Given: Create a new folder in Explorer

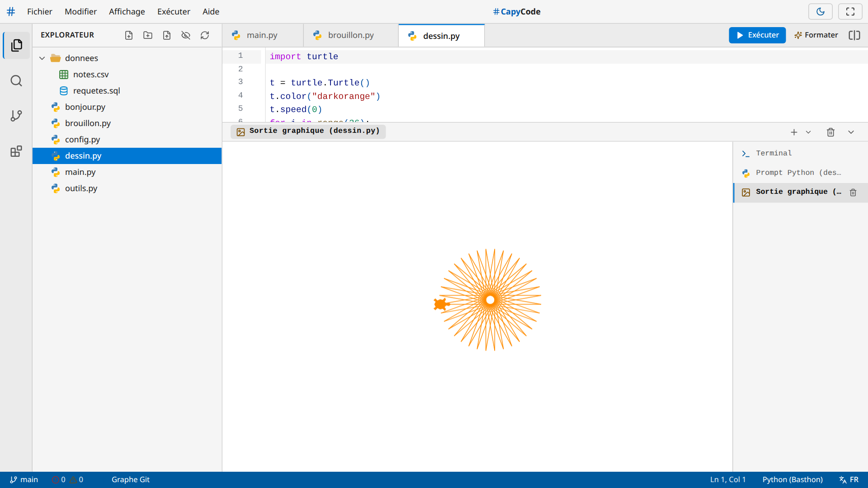Looking at the screenshot, I should 148,35.
